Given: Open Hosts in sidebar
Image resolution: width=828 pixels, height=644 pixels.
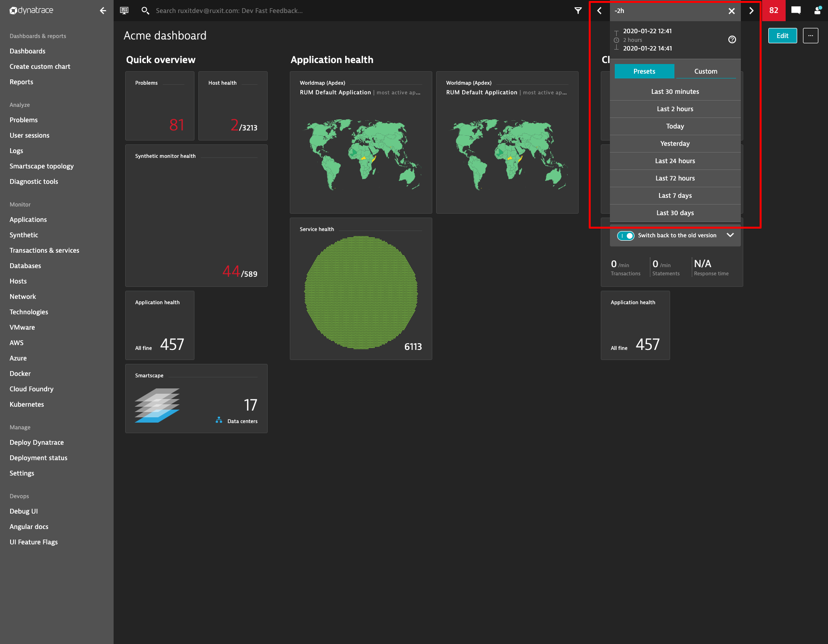Looking at the screenshot, I should [x=18, y=281].
